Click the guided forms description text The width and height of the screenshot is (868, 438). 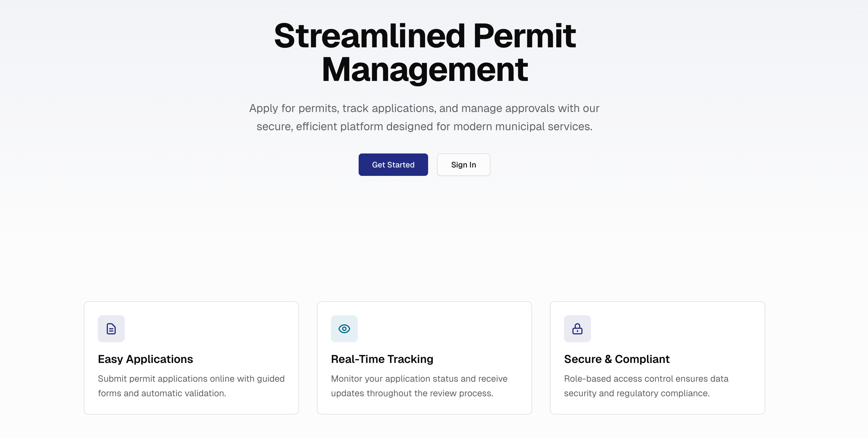tap(191, 386)
